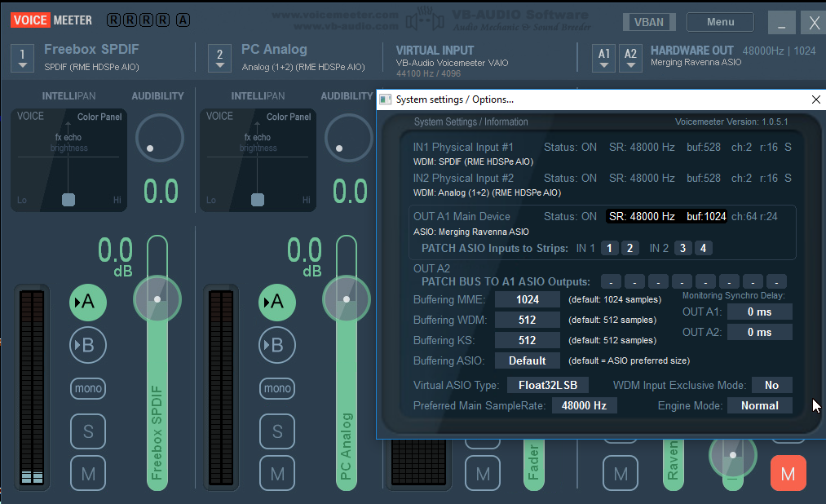Toggle bus B routing on Freebox SPDIF strip
The width and height of the screenshot is (826, 504).
tap(88, 345)
